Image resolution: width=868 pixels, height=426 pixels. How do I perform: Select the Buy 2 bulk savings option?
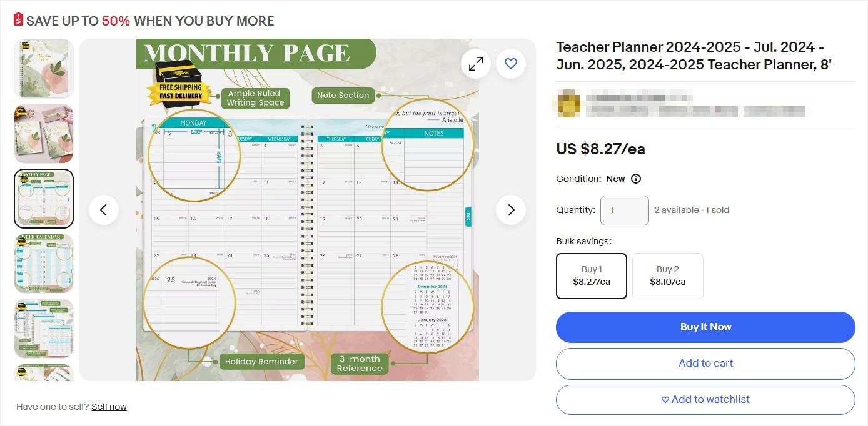[667, 275]
